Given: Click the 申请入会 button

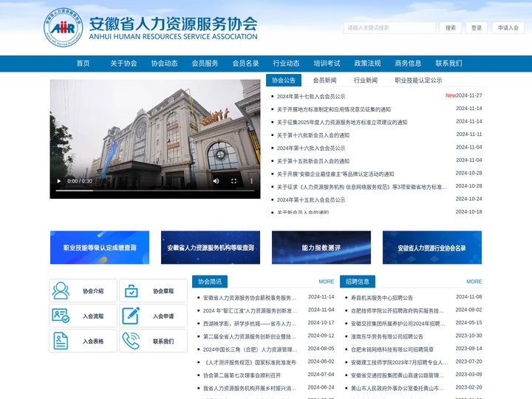Looking at the screenshot, I should [508, 28].
